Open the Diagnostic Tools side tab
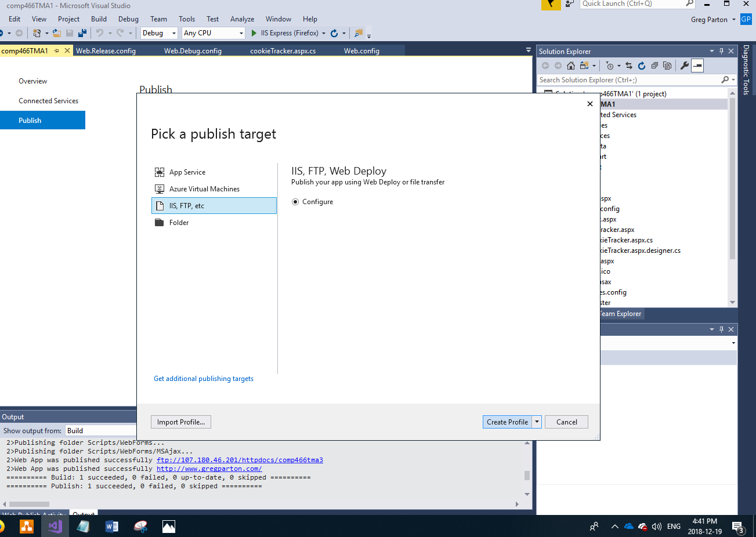The height and width of the screenshot is (537, 756). pyautogui.click(x=746, y=70)
